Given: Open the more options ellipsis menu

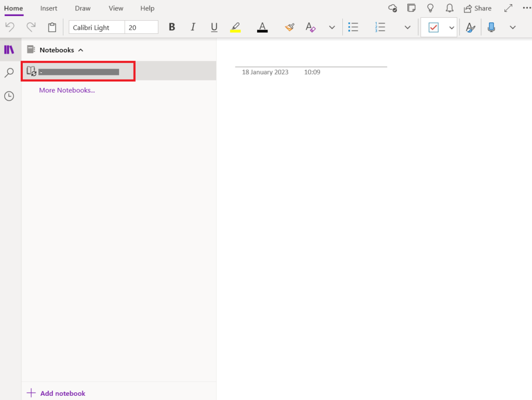Looking at the screenshot, I should (x=527, y=8).
